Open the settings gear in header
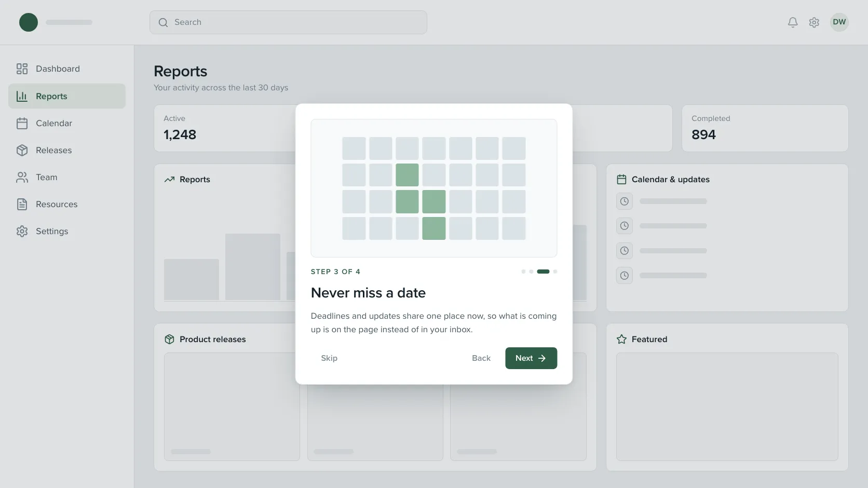 pos(814,22)
